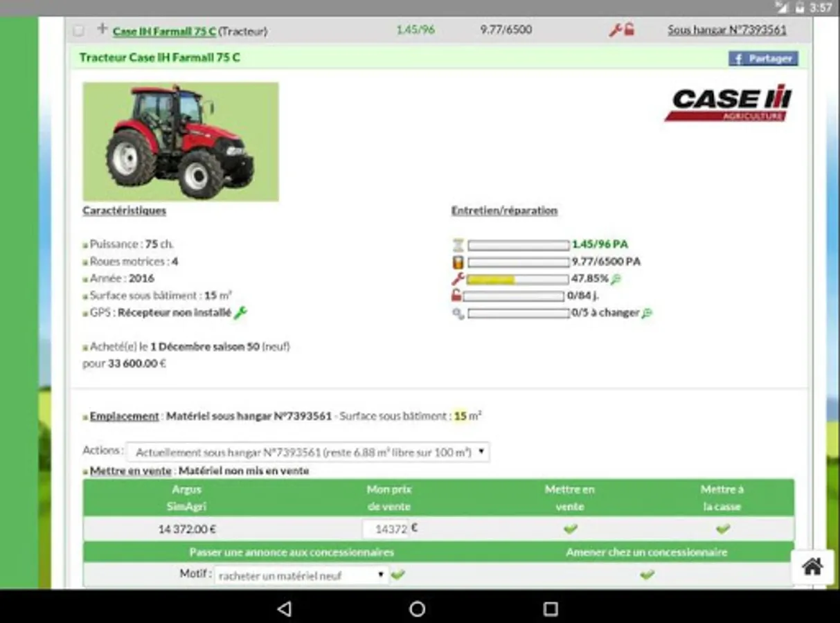Click the hourglass icon in Entretien section
This screenshot has height=623, width=840.
coord(458,244)
